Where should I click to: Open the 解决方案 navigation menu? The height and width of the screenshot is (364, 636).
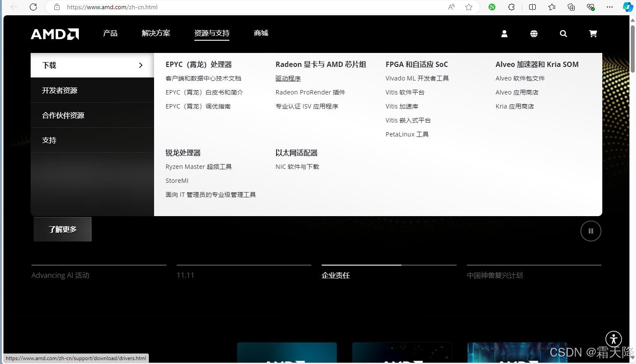click(156, 33)
